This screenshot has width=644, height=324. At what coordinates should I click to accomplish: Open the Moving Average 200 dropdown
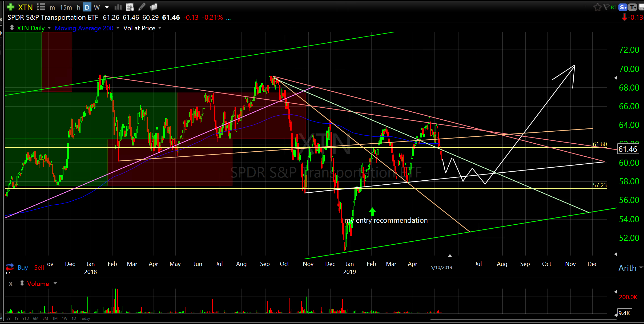coord(118,28)
